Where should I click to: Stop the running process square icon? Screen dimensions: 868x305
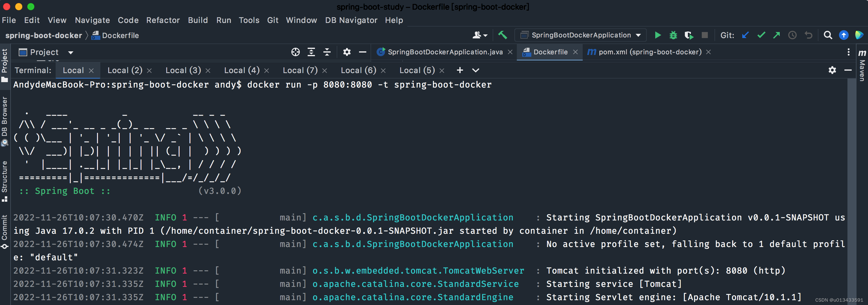click(x=704, y=35)
